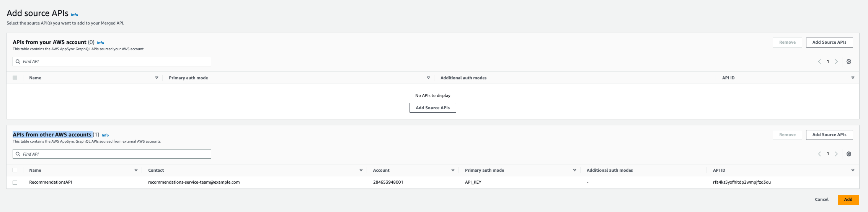Sort your AWS account table by API ID
The image size is (868, 212).
[x=853, y=78]
